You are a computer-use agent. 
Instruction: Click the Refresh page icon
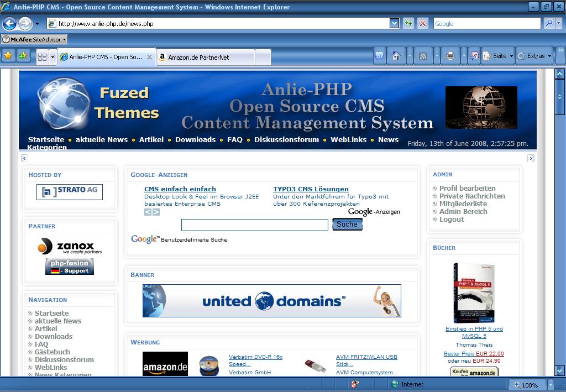(x=408, y=23)
